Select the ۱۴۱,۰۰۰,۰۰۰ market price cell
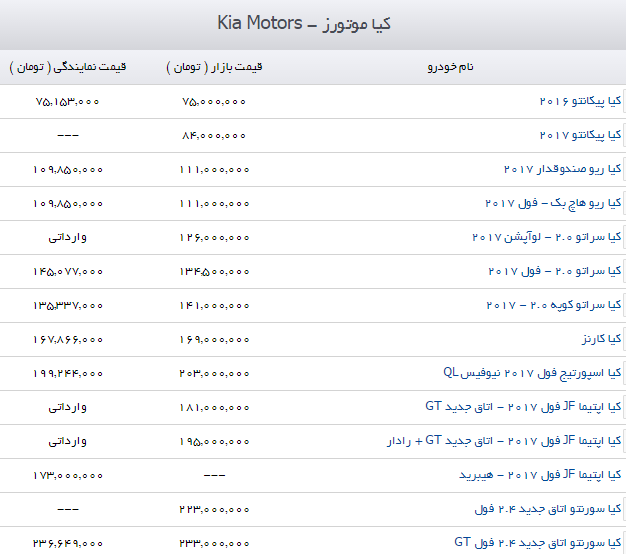 click(x=214, y=306)
